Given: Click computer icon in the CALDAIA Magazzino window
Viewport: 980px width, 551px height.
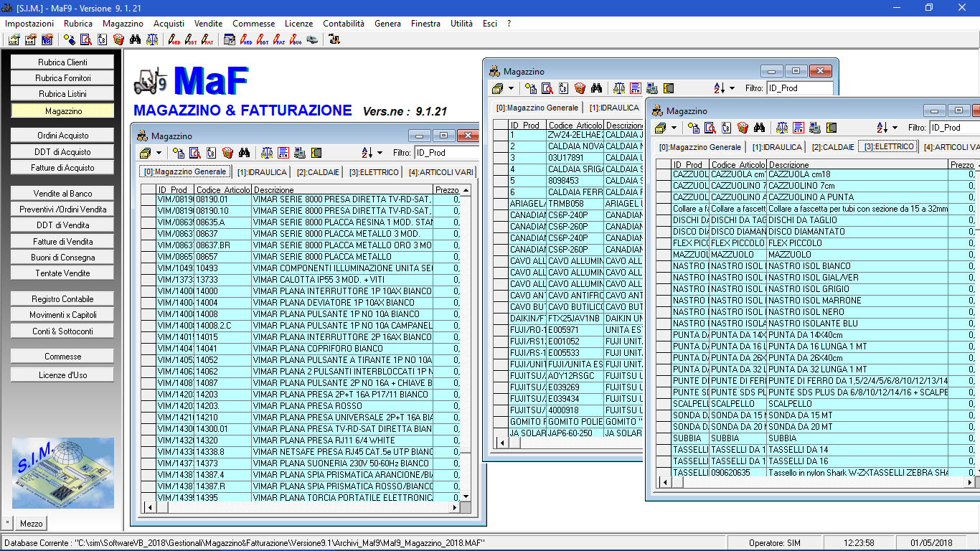Looking at the screenshot, I should coord(652,88).
